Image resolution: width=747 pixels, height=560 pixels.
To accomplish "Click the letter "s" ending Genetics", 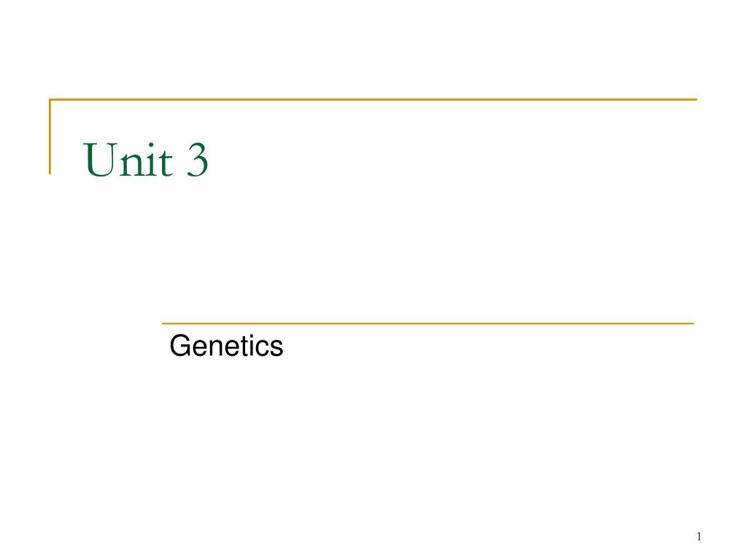I will pos(277,349).
